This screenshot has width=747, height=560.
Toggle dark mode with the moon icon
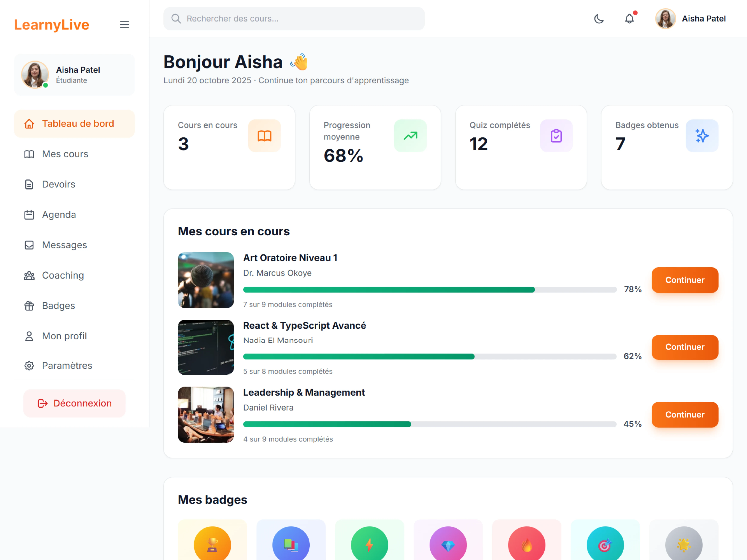pyautogui.click(x=599, y=19)
